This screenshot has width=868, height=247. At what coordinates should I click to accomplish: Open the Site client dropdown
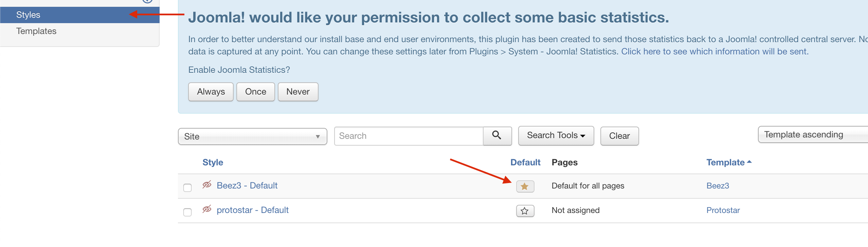(252, 136)
